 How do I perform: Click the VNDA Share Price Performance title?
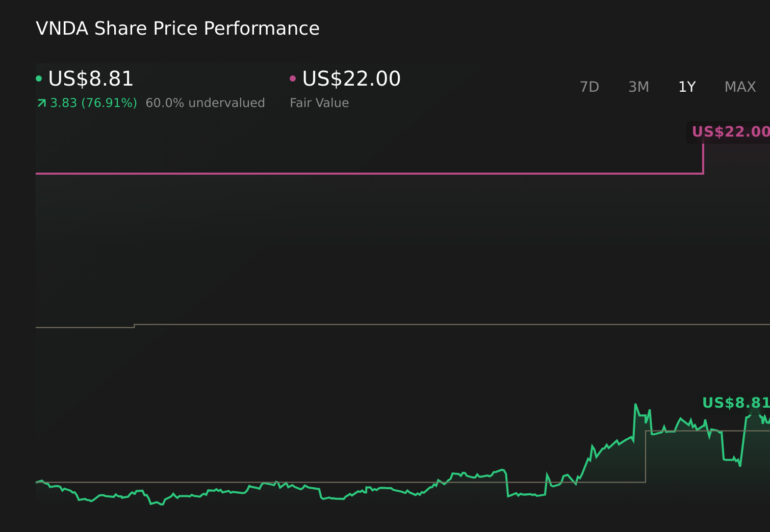pyautogui.click(x=177, y=28)
